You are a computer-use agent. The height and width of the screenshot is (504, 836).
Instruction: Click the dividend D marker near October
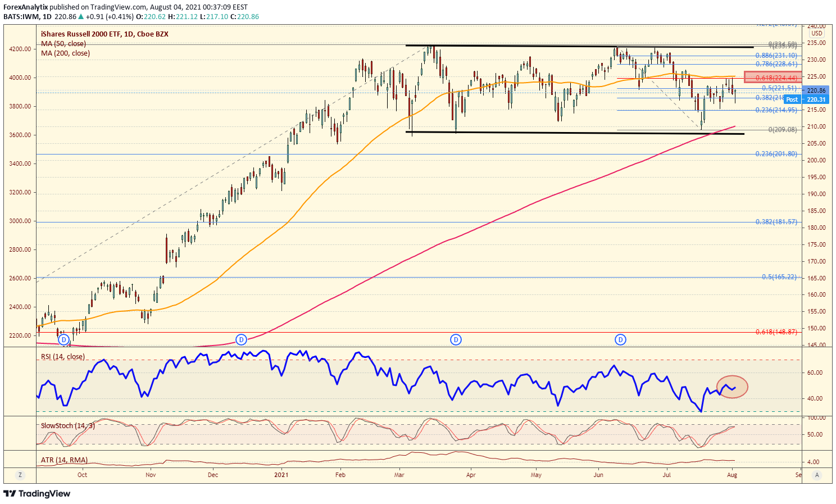click(x=63, y=339)
